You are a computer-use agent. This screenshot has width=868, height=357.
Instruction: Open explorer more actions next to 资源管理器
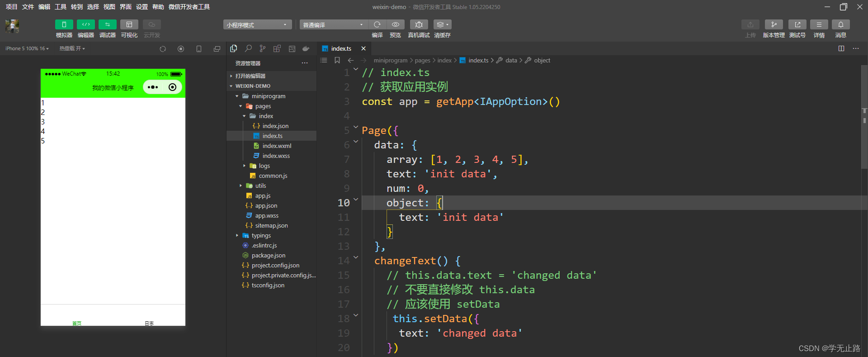[305, 63]
